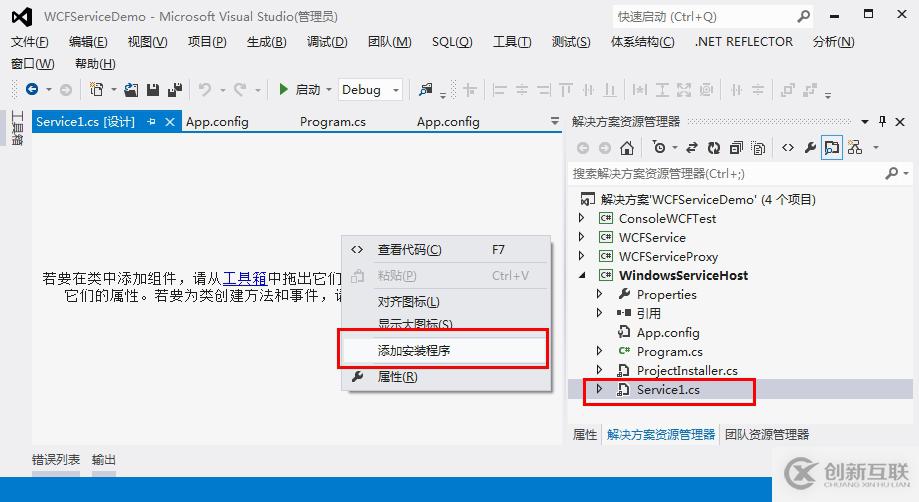Click the Show All Files icon
The image size is (919, 502).
758,148
